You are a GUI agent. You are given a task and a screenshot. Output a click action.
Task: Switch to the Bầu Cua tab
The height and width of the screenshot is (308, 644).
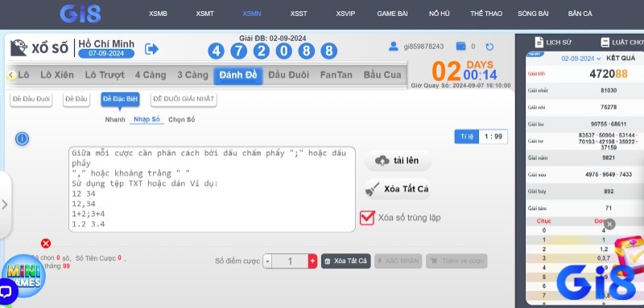click(382, 75)
